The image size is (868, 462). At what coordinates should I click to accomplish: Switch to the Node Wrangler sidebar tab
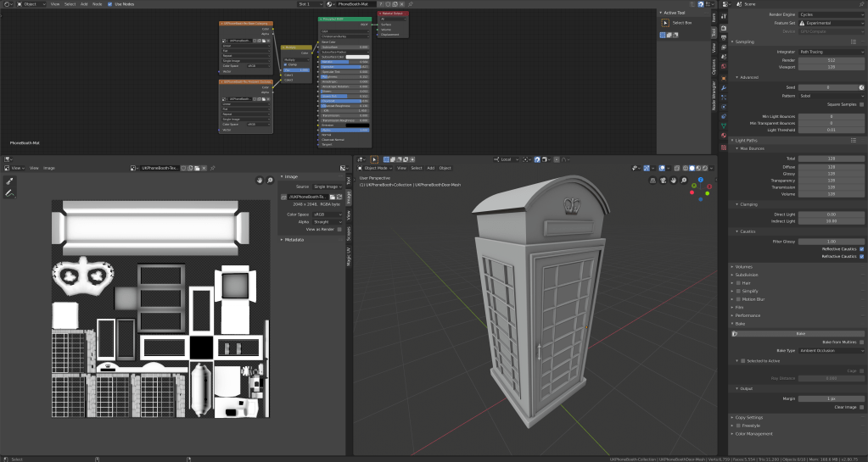pyautogui.click(x=714, y=97)
